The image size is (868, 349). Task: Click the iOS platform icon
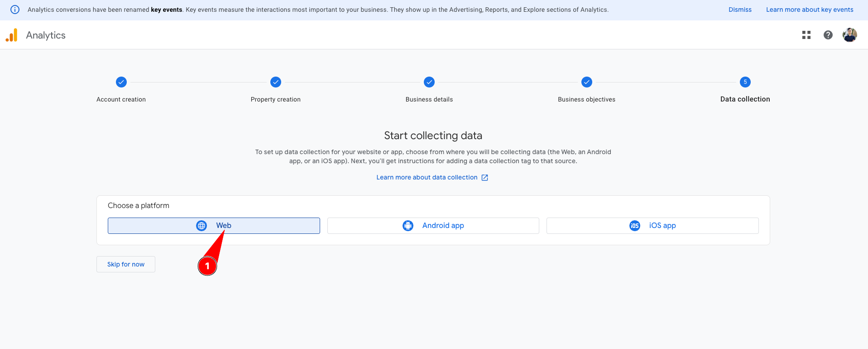634,226
